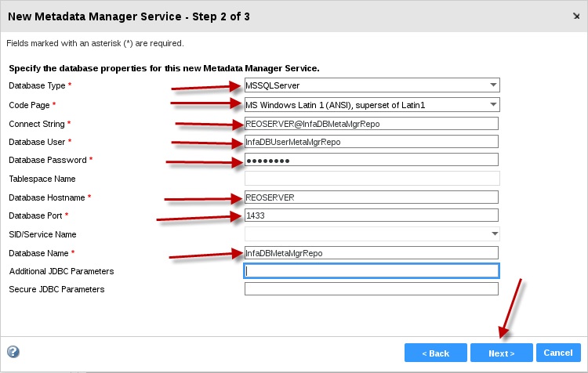Close the New Metadata Manager Service dialog
Screen dimensions: 588x373
(576, 16)
